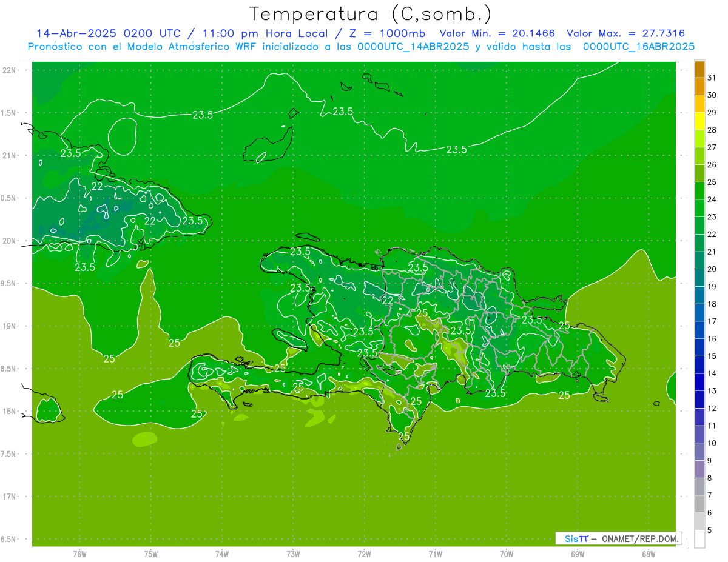This screenshot has height=562, width=728.
Task: Click legend value "30" on the color scale
Action: tap(712, 95)
